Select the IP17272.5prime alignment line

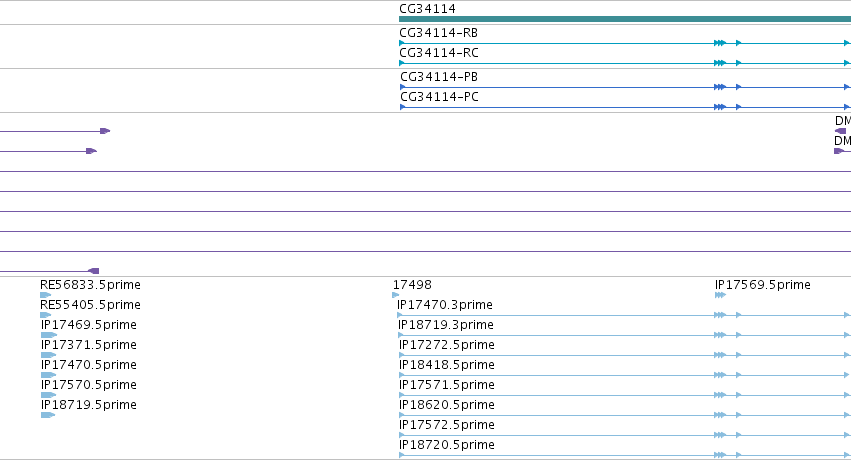pos(624,355)
